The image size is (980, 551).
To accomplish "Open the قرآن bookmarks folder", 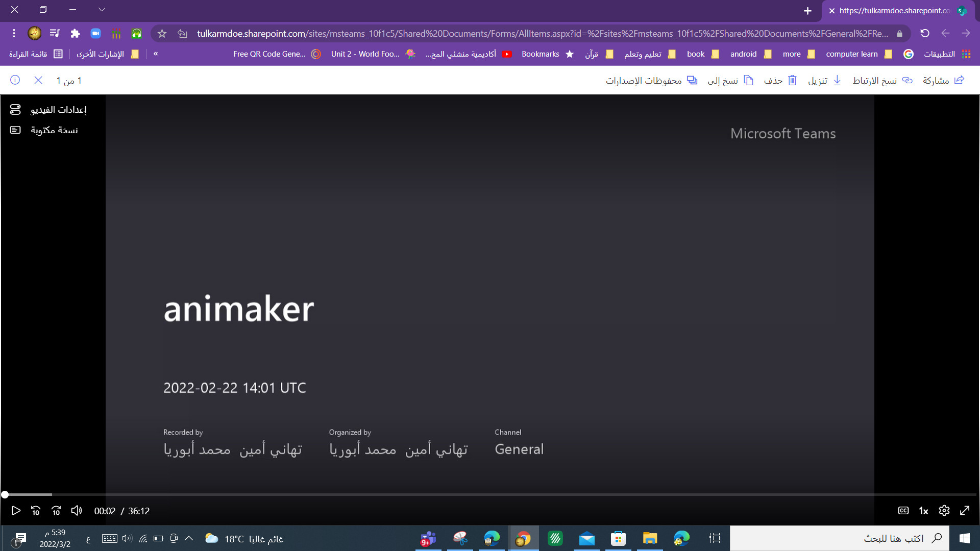I will (599, 54).
